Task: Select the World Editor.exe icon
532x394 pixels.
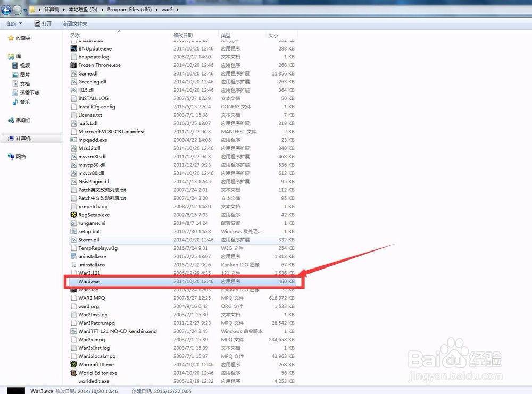Action: pyautogui.click(x=73, y=373)
